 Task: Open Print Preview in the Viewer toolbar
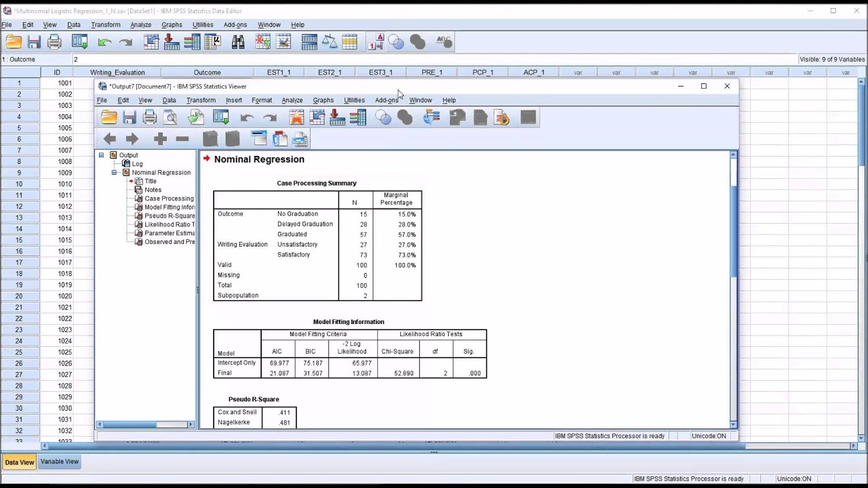coord(171,118)
